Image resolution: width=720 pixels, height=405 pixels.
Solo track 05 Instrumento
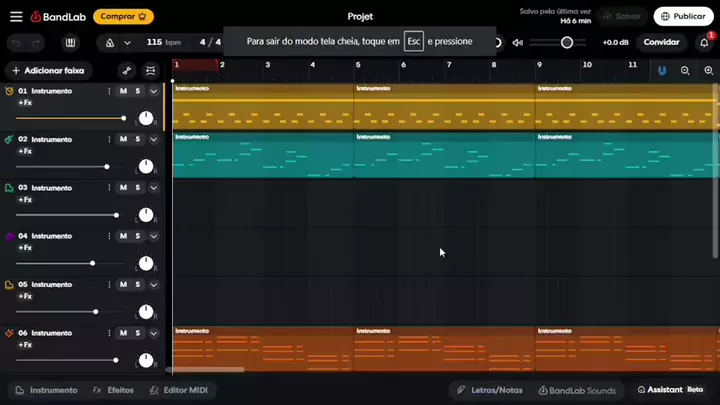click(137, 285)
